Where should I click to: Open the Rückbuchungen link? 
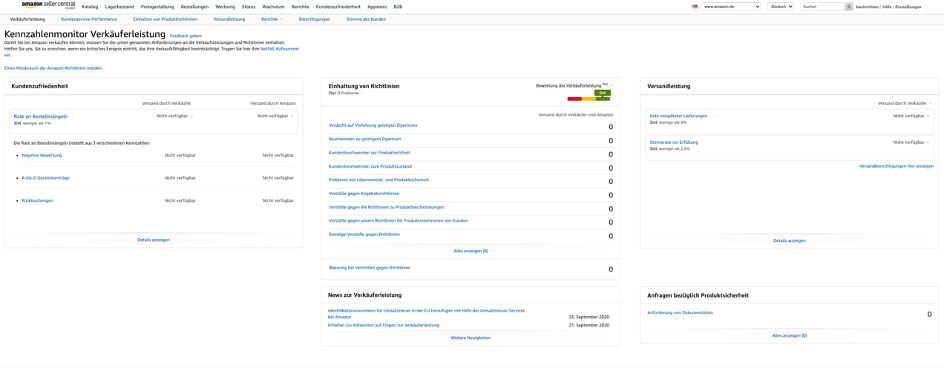[x=37, y=201]
